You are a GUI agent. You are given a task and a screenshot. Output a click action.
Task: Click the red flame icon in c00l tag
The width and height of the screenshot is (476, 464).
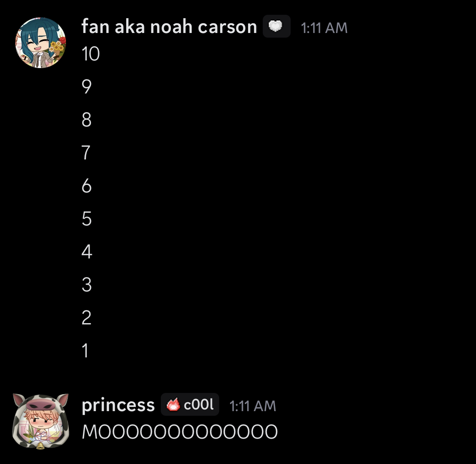click(x=173, y=404)
